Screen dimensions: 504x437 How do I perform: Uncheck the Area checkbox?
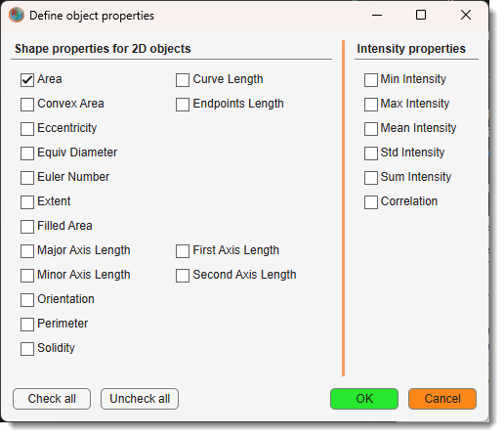point(27,80)
